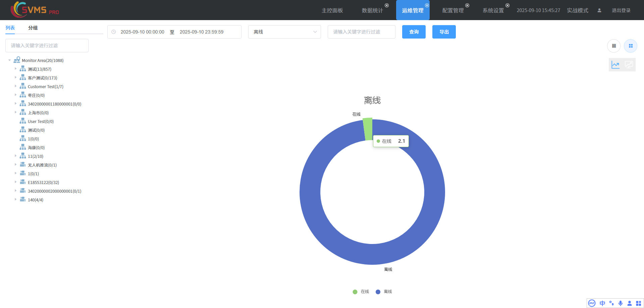Close the 系统设置 tab using its X icon
The width and height of the screenshot is (644, 308).
(507, 5)
